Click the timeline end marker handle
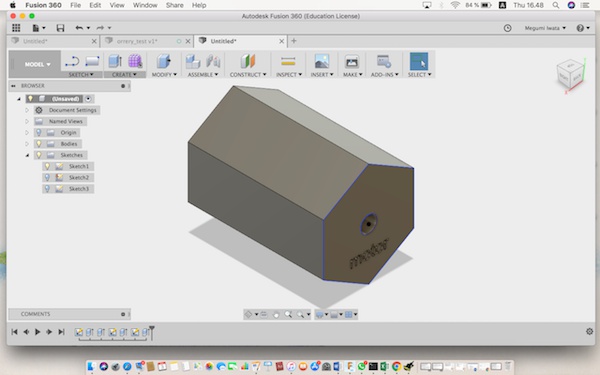 click(x=152, y=332)
